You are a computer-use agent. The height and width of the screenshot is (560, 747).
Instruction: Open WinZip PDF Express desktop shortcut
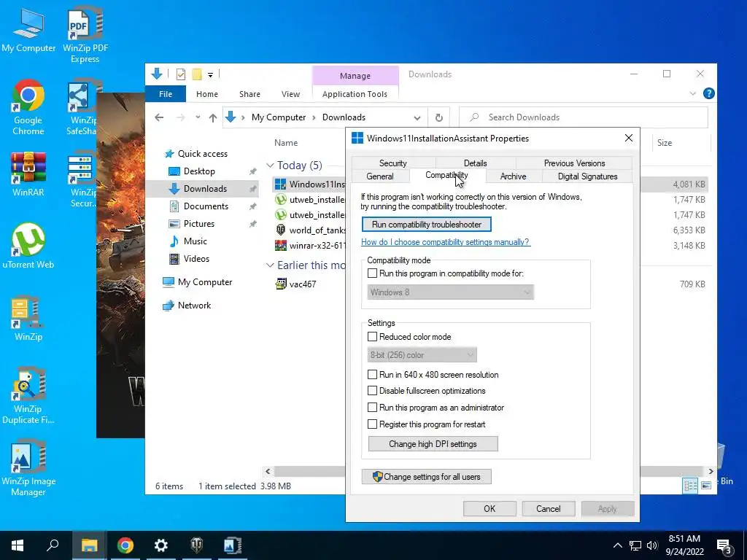click(x=85, y=34)
